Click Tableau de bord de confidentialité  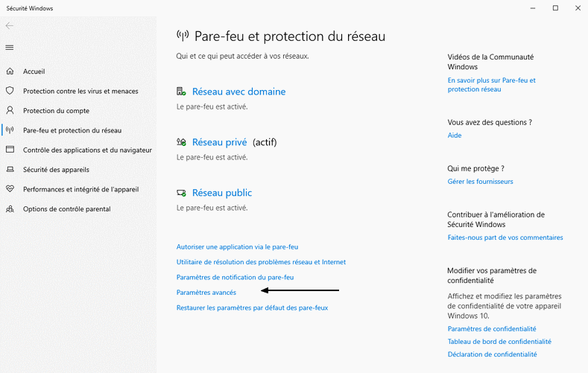tap(499, 342)
